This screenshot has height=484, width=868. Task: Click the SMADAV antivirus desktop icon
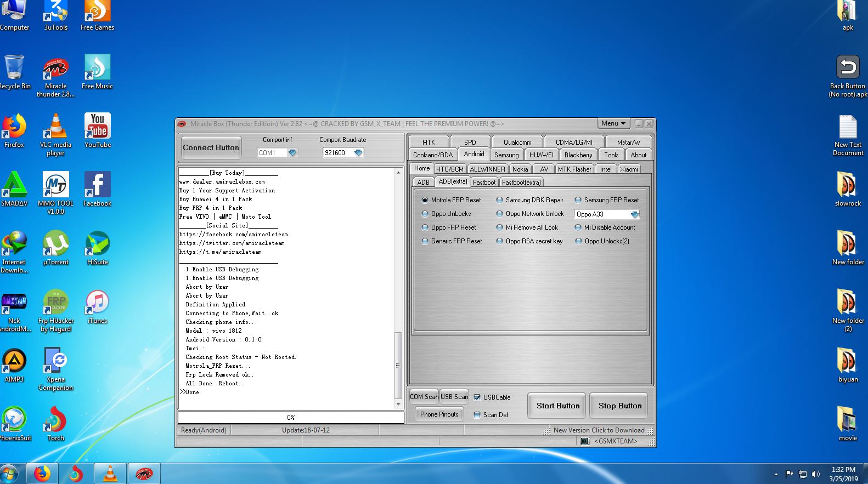tap(14, 189)
